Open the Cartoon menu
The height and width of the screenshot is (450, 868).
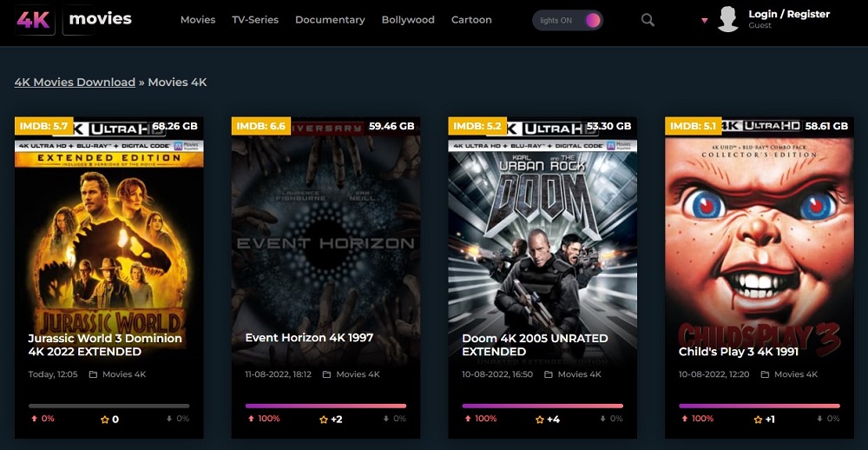(x=471, y=20)
